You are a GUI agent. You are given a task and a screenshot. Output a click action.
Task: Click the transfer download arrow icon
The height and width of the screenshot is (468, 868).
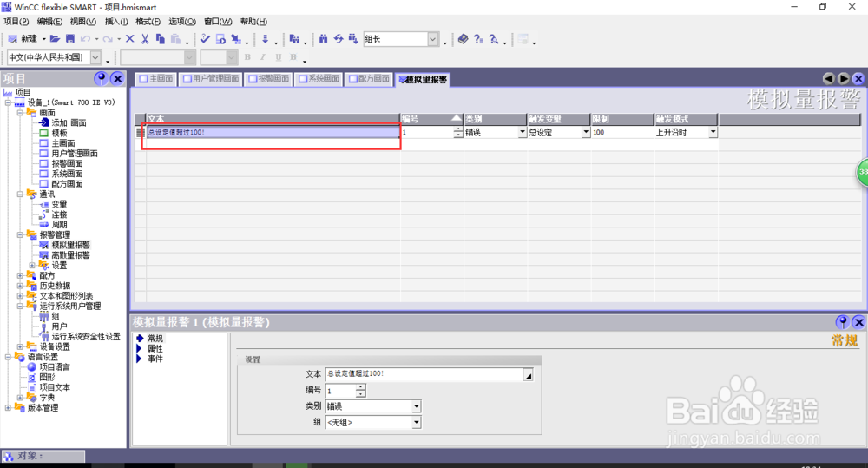point(265,39)
